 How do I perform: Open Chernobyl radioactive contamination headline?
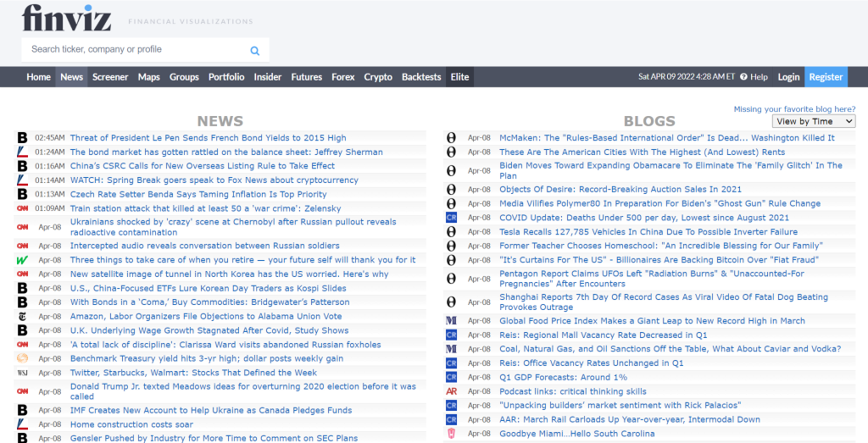click(233, 227)
